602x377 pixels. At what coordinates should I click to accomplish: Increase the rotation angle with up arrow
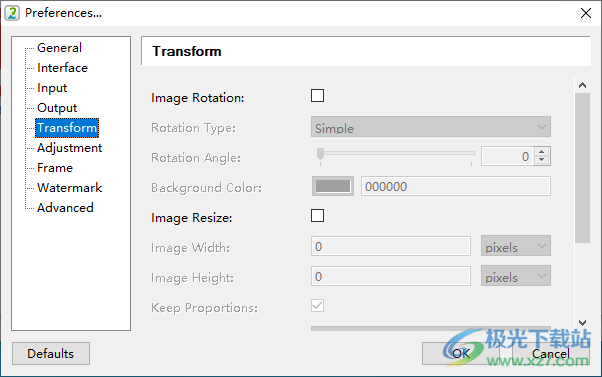pyautogui.click(x=541, y=152)
